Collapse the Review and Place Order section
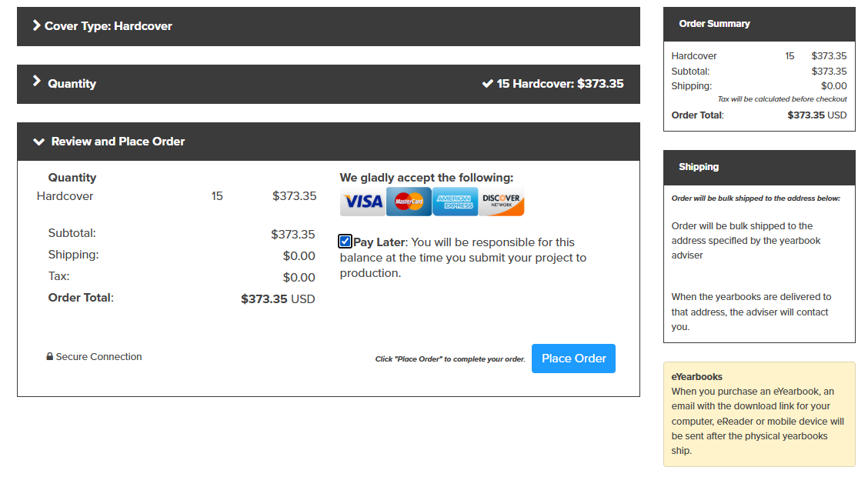The height and width of the screenshot is (477, 868). (329, 142)
